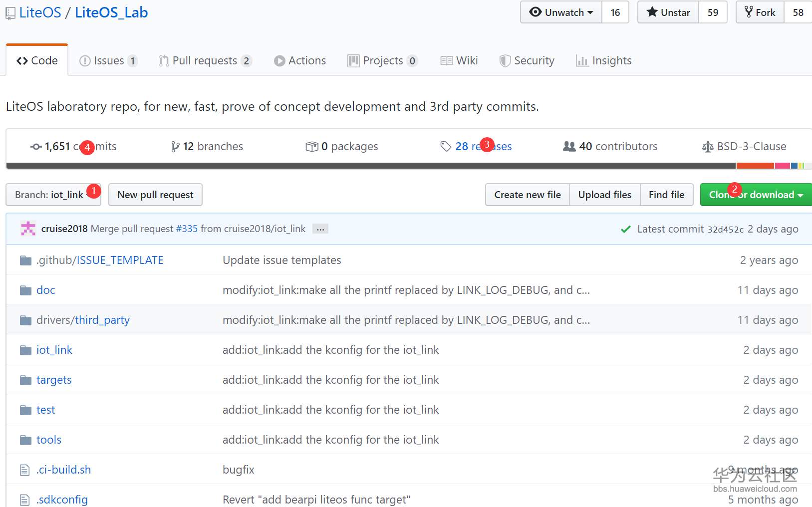
Task: Fork the LiteOS_Lab repository
Action: click(x=760, y=12)
